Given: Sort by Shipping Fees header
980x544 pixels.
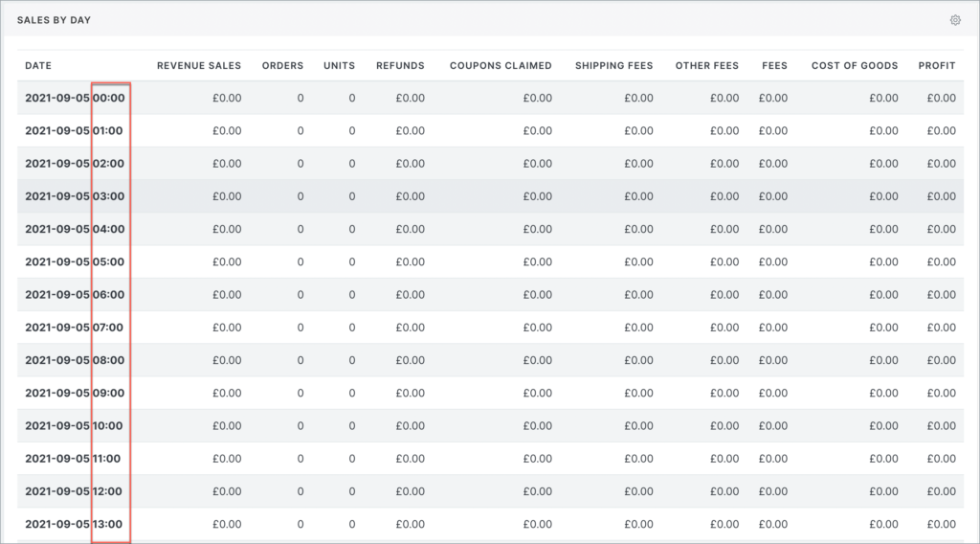Looking at the screenshot, I should [613, 66].
